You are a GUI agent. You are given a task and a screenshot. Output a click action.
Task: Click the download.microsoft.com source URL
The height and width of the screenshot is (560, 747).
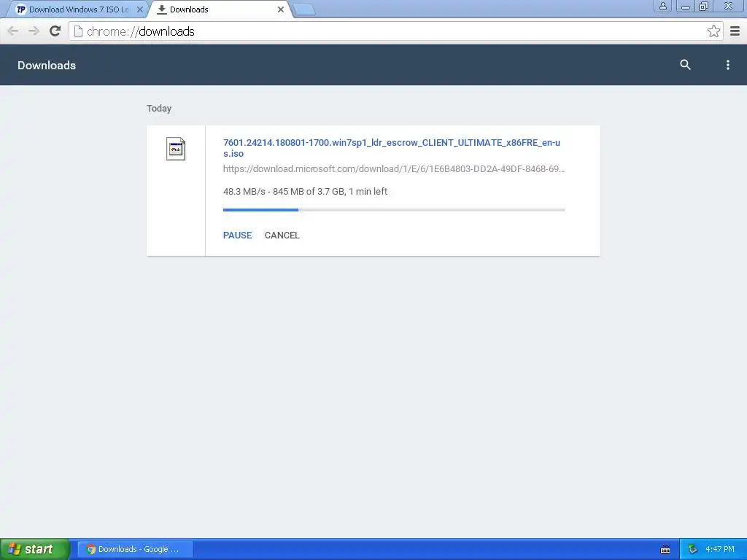pyautogui.click(x=394, y=168)
